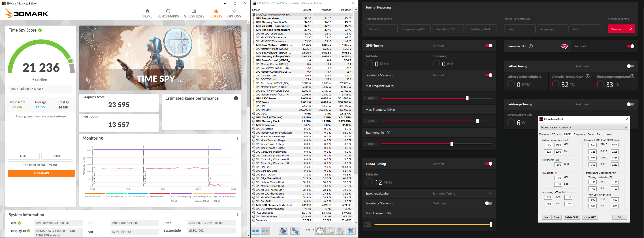Open STRESS TESTS in 3DMark
Viewport: 644px width, 238px height.
pyautogui.click(x=194, y=13)
